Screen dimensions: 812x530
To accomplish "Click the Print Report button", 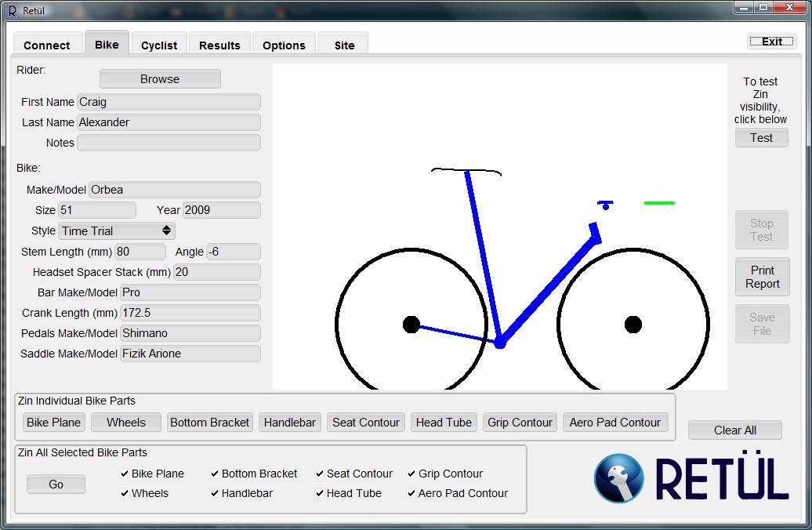I will tap(763, 277).
